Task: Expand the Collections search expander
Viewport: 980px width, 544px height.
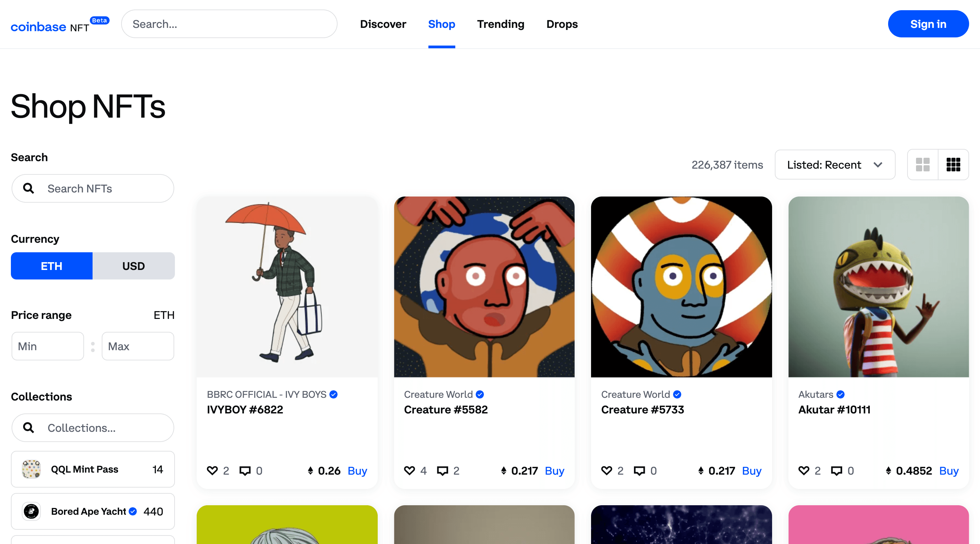Action: point(93,427)
